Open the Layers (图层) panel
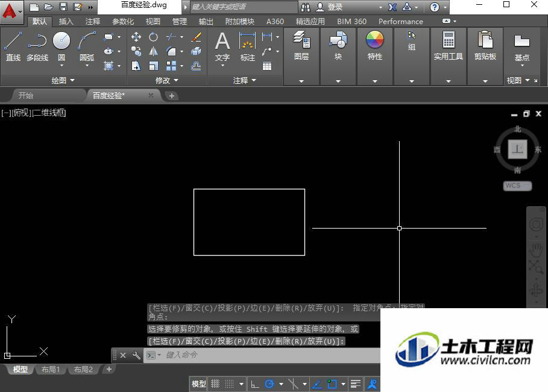Screen dimensions: 548x392 [x=301, y=46]
